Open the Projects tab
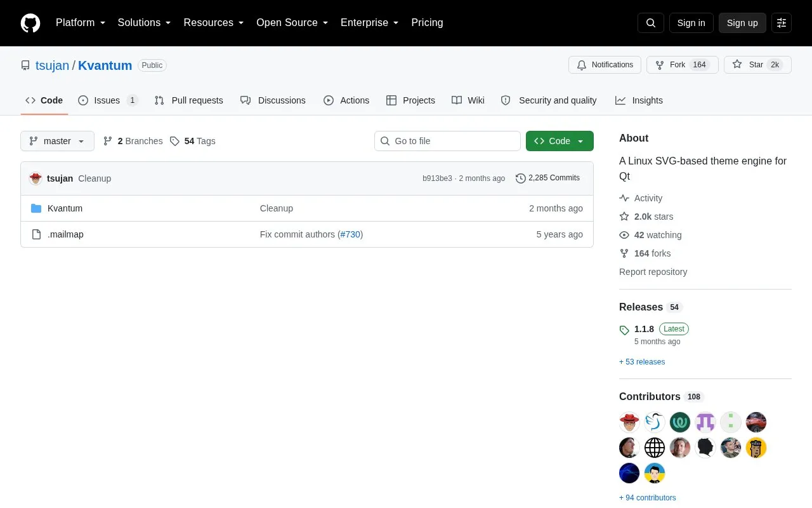Screen dimensions: 812x508 (x=410, y=100)
